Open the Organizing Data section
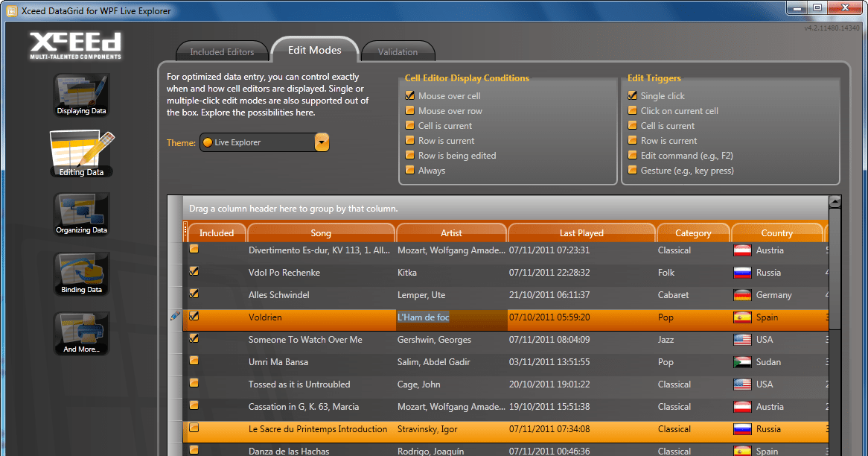Screen dimensions: 868x456 (x=81, y=214)
